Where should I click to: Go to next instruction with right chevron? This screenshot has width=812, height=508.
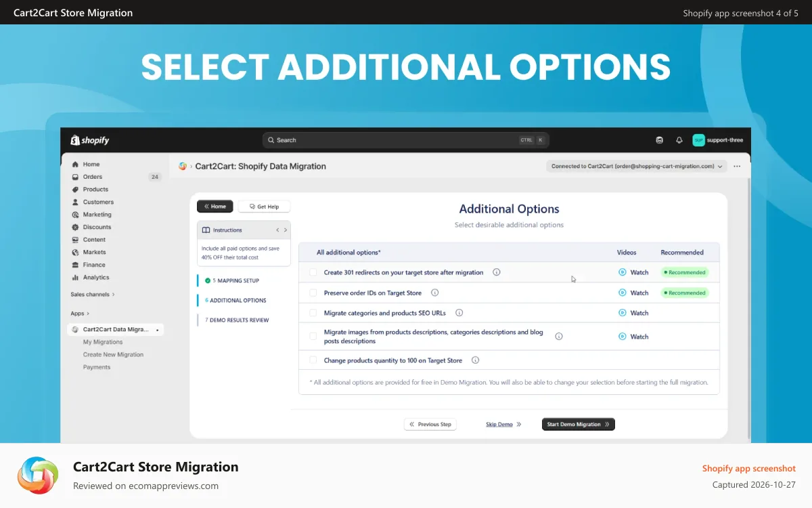click(286, 230)
